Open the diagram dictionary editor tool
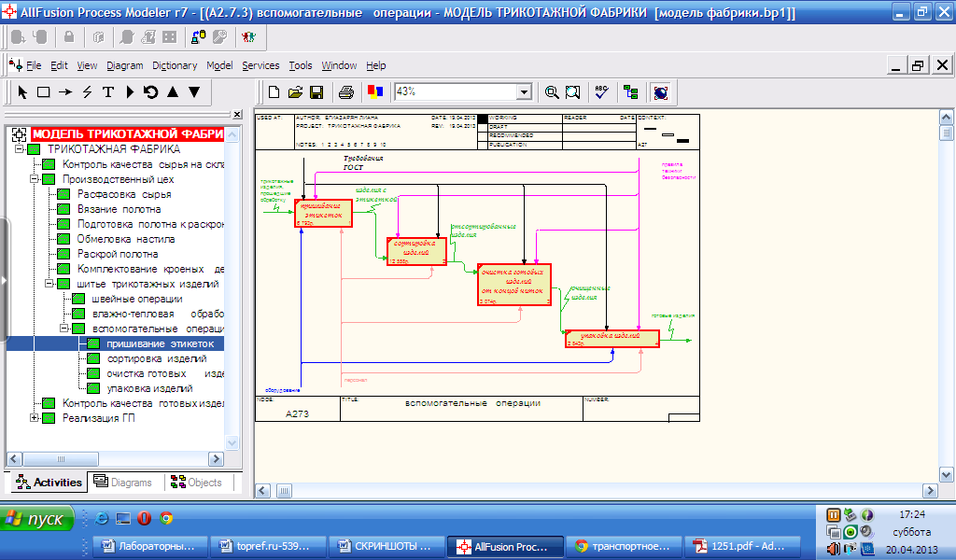Viewport: 956px width, 560px height. coord(130,92)
